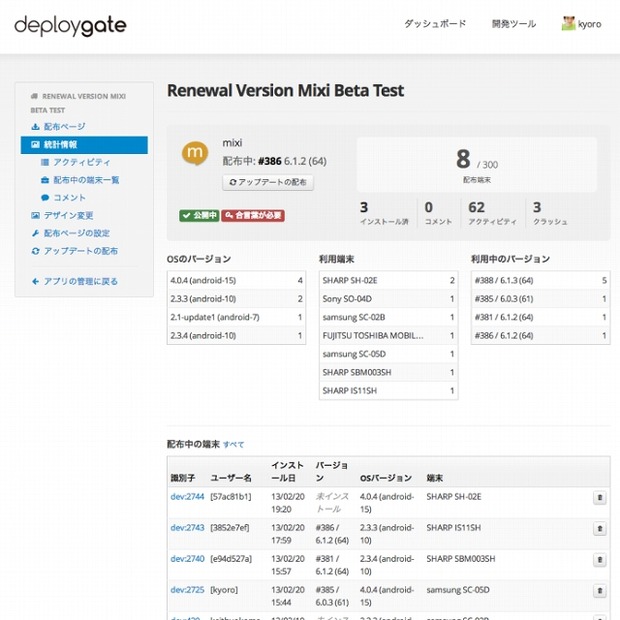Open コメント in the sidebar
Viewport: 620px width, 620px height.
click(70, 198)
